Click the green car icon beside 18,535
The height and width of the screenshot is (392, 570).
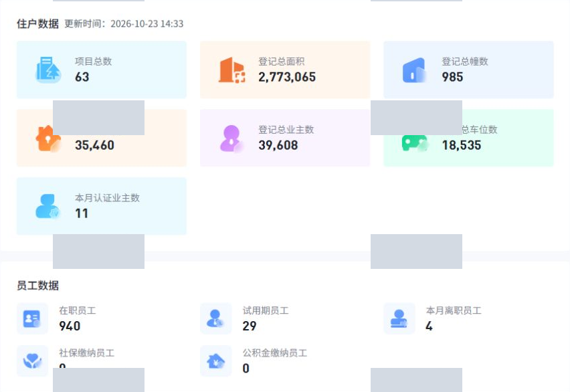point(414,142)
